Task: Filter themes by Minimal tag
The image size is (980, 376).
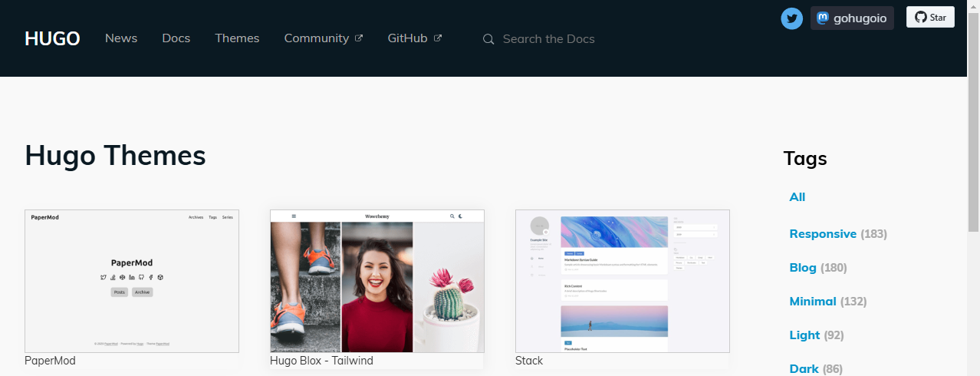Action: point(813,302)
